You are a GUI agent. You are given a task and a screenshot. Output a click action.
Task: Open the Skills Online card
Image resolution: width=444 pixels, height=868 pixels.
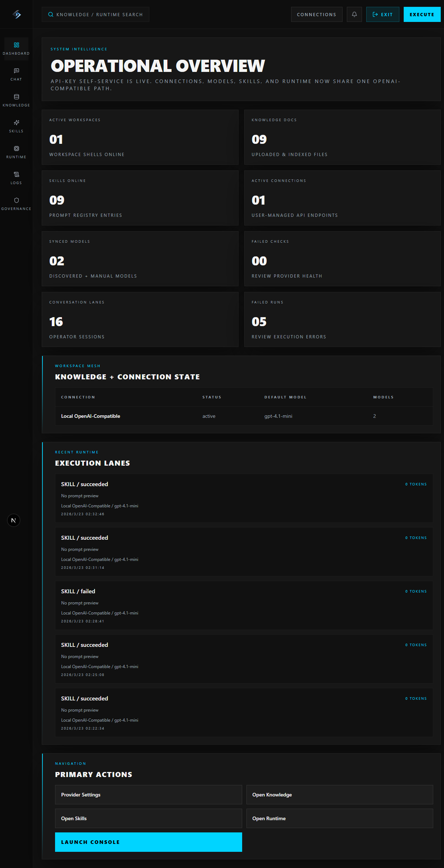point(140,198)
